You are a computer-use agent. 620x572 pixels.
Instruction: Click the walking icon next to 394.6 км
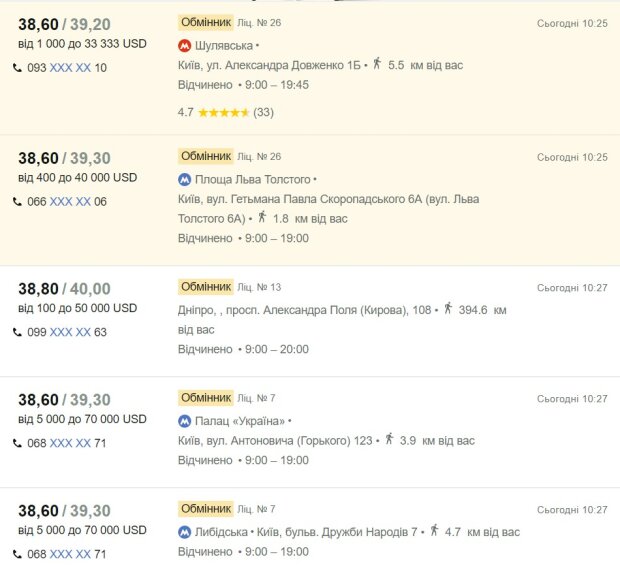tap(448, 308)
